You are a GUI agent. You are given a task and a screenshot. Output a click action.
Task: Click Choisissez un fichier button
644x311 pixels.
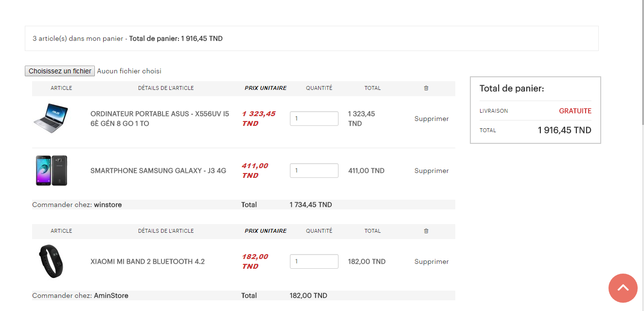(60, 71)
